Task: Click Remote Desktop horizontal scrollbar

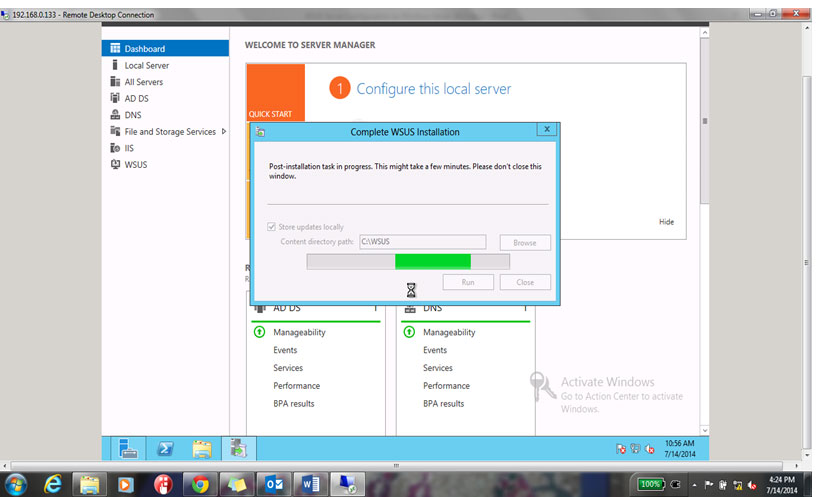Action: coord(397,465)
